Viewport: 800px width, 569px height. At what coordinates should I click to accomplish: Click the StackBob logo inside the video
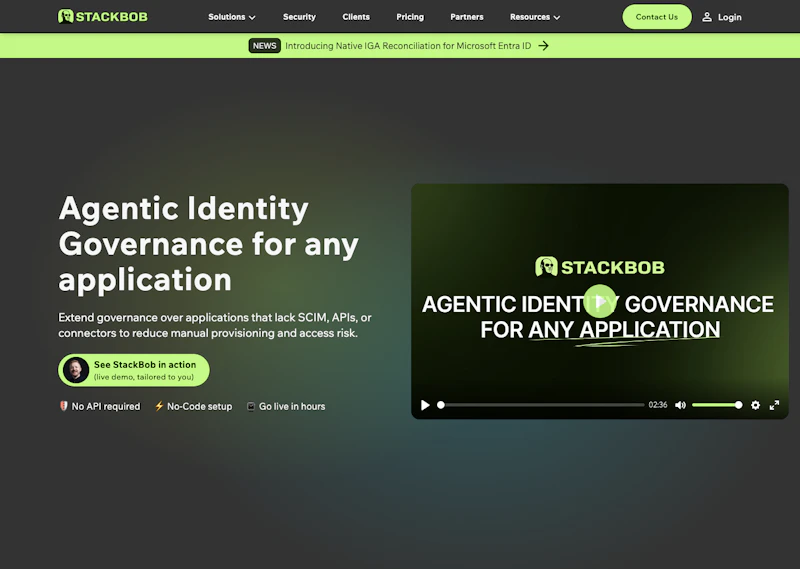click(600, 267)
